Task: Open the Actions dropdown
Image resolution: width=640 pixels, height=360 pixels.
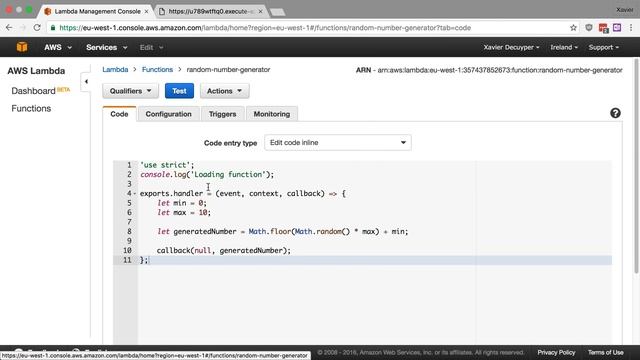Action: (224, 91)
